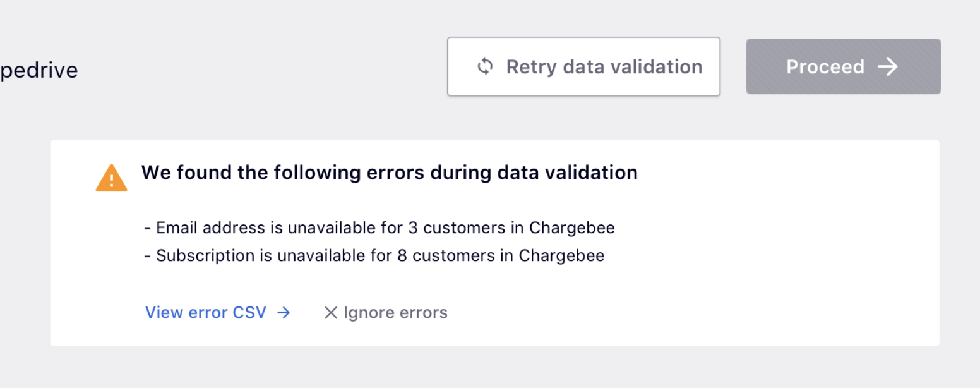Screen dimensions: 980x388
Task: Open the View error CSV link
Action: click(206, 313)
